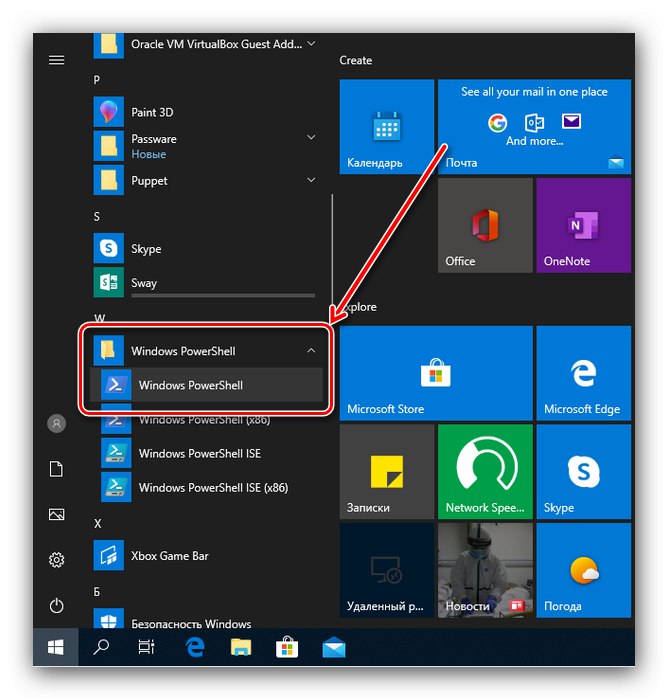
Task: Open the Microsoft Edge tile
Action: click(x=584, y=373)
